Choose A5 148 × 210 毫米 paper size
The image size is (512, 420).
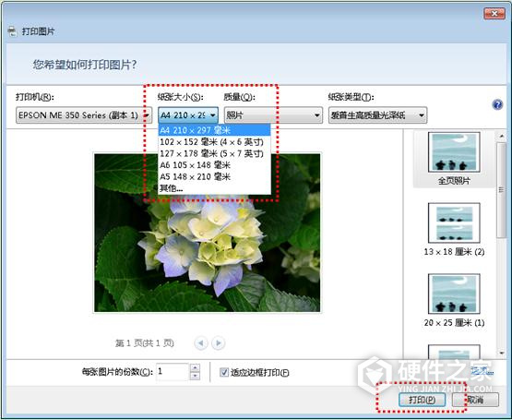214,177
